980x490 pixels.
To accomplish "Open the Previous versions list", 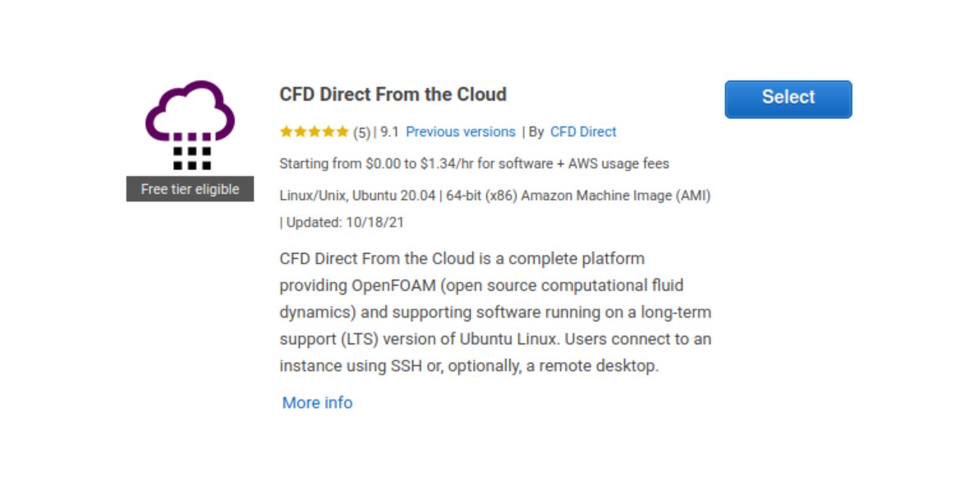I will tap(461, 131).
